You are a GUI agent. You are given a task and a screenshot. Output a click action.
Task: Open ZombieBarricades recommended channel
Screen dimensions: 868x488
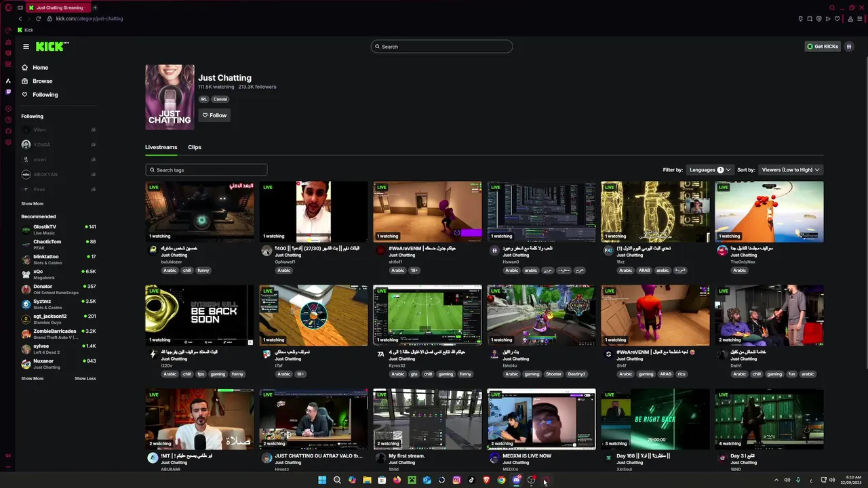pyautogui.click(x=58, y=334)
